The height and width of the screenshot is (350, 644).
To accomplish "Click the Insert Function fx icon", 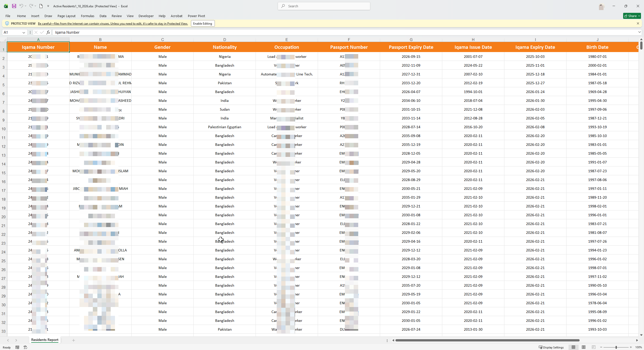I will [48, 32].
